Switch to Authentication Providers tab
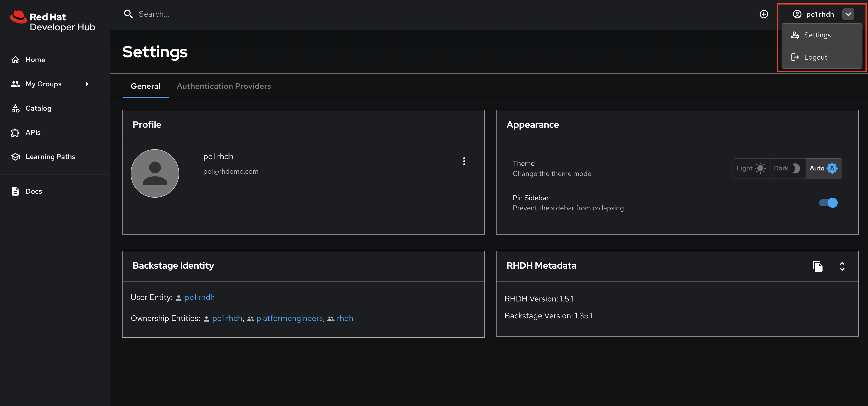This screenshot has height=406, width=868. coord(224,86)
